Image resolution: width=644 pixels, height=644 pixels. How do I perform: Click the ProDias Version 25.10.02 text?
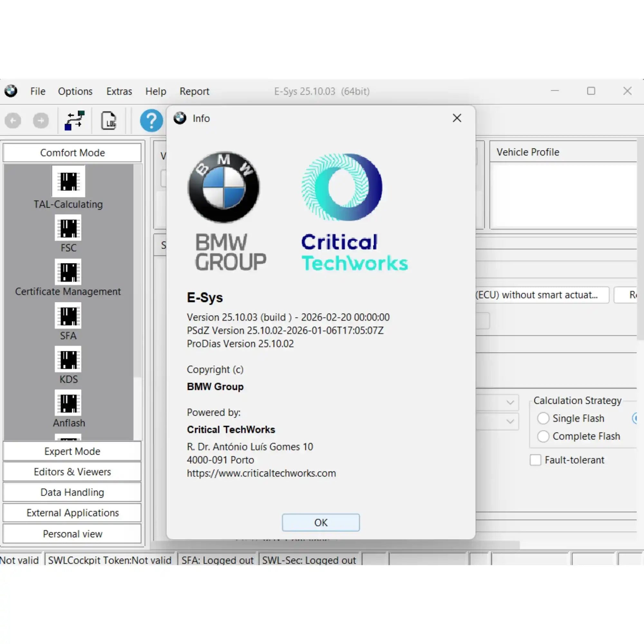(240, 344)
